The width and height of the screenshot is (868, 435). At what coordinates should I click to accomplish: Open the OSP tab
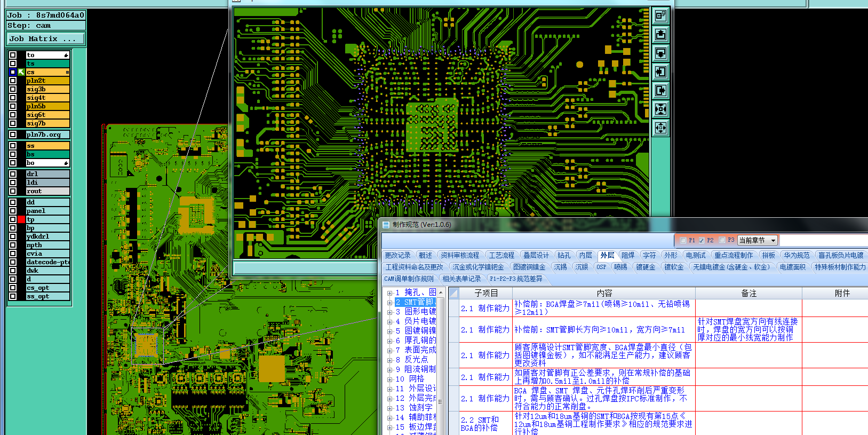click(x=601, y=267)
